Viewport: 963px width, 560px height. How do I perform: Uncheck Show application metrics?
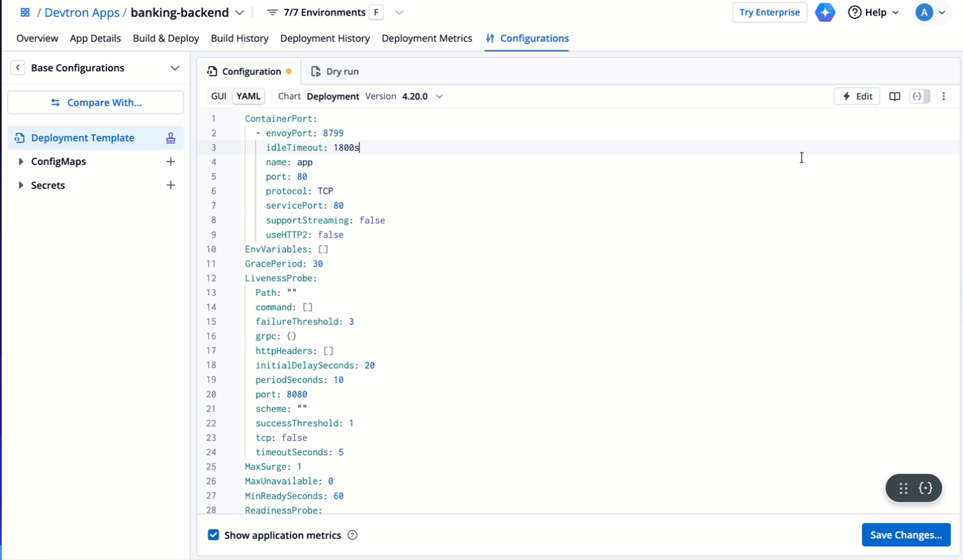(213, 534)
